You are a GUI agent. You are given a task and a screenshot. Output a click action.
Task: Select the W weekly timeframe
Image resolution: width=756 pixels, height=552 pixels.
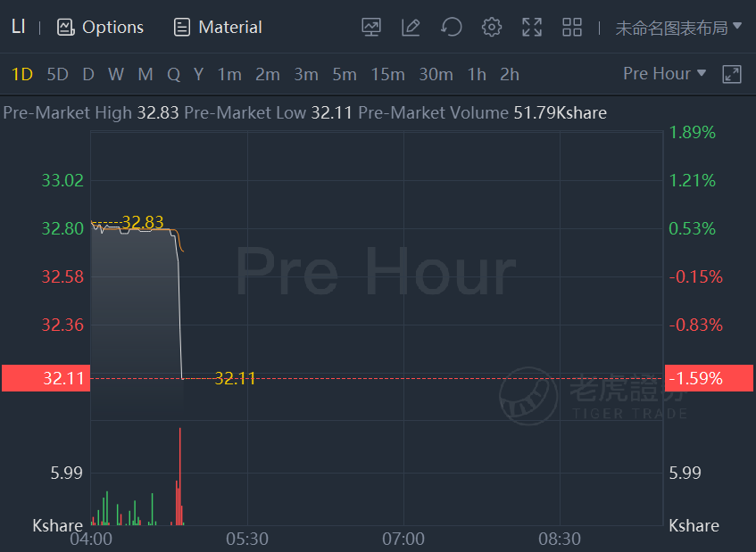pyautogui.click(x=116, y=75)
